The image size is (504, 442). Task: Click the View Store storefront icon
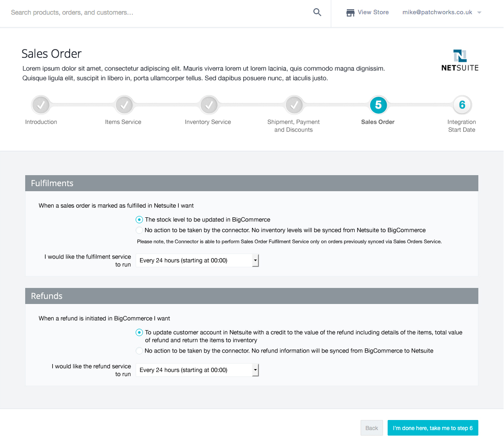point(350,12)
